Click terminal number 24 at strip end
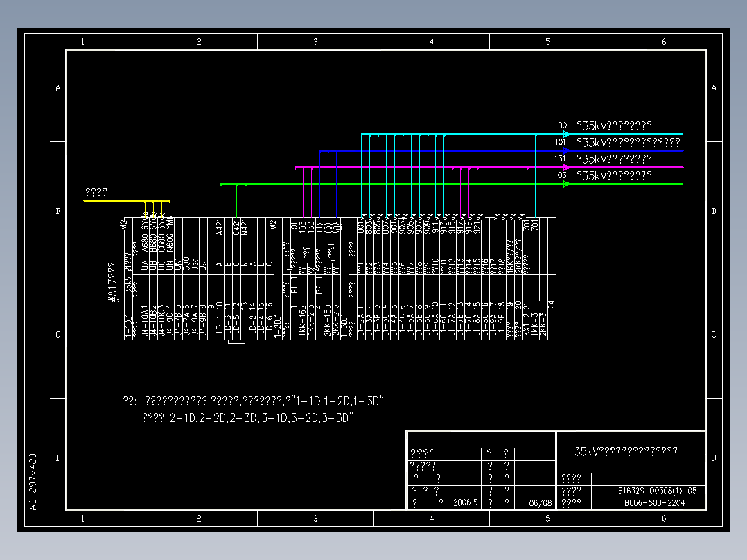The width and height of the screenshot is (747, 560). [551, 306]
